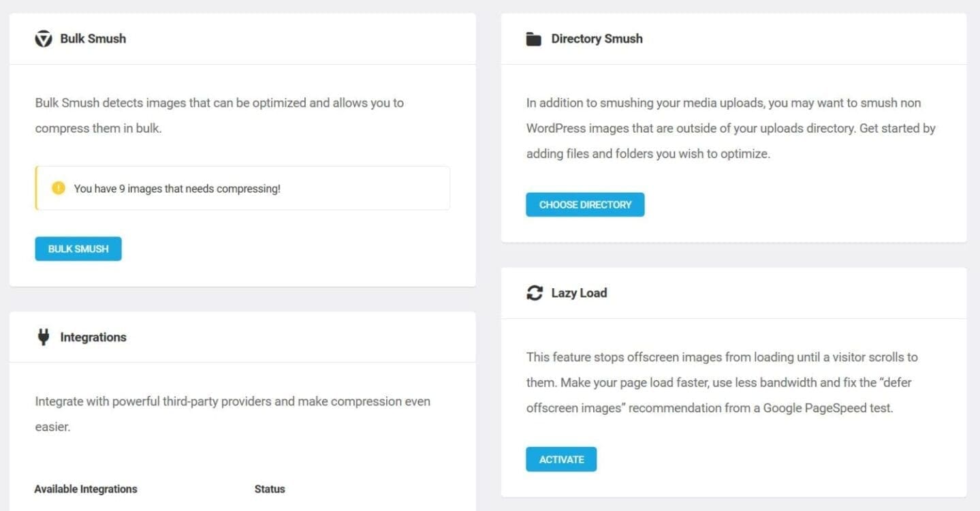Select the Bulk Smush panel heading
This screenshot has width=980, height=511.
[x=93, y=39]
